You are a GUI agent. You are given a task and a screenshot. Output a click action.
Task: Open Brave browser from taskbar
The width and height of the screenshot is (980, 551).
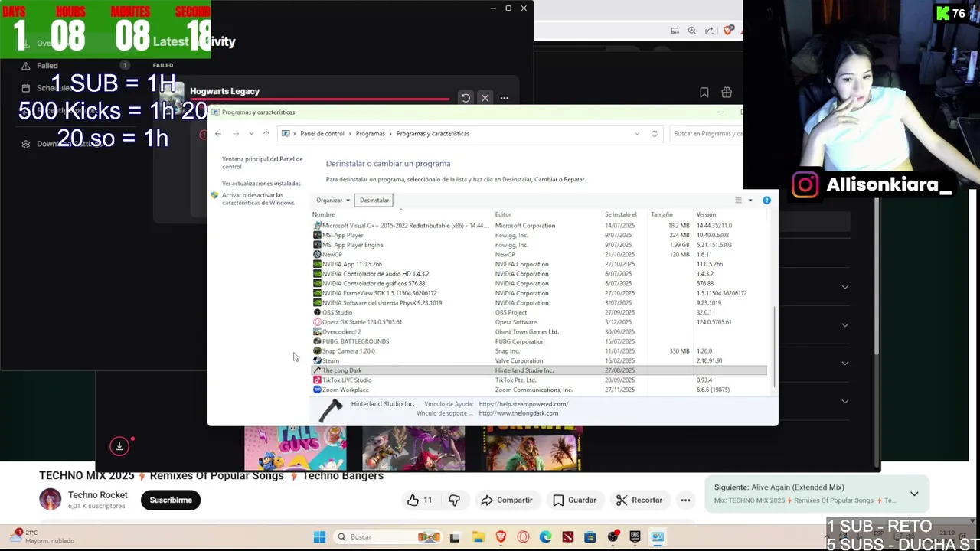click(501, 537)
